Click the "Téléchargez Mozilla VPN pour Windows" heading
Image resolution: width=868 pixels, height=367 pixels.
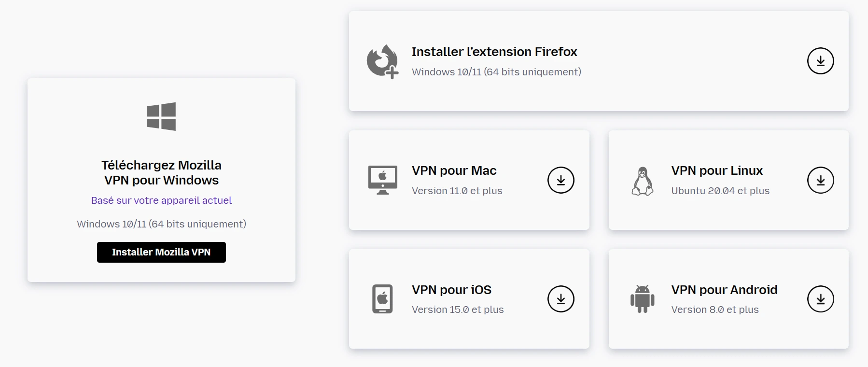pyautogui.click(x=161, y=172)
